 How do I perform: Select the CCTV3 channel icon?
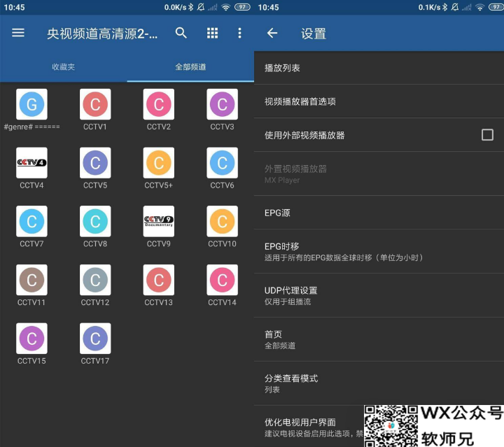pyautogui.click(x=222, y=104)
